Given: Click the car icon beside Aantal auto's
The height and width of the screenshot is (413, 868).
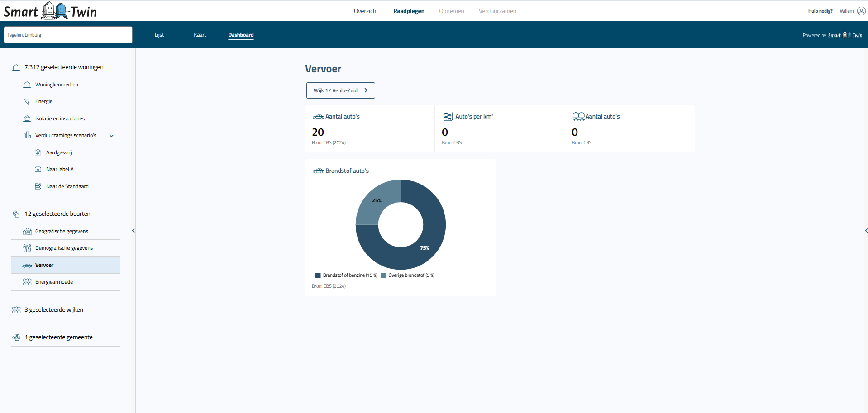Looking at the screenshot, I should click(x=318, y=116).
